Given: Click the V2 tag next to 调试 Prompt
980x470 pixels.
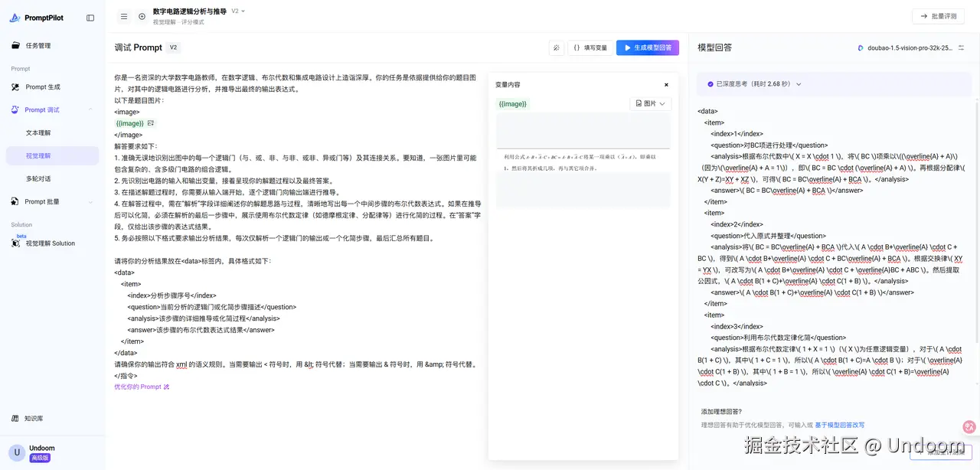Looking at the screenshot, I should (174, 47).
